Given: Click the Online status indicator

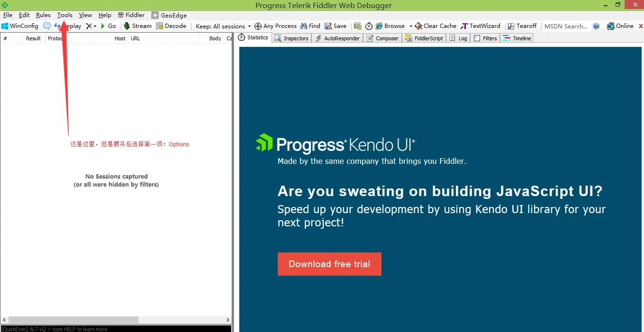Looking at the screenshot, I should [x=620, y=26].
